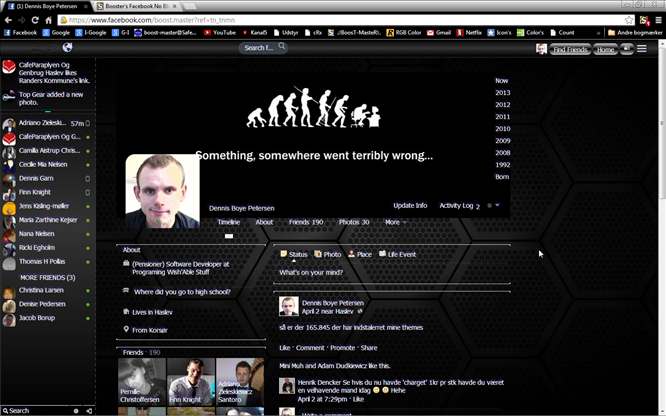Open chat with Dennis Garn
Screen dimensions: 666x416
pos(46,178)
